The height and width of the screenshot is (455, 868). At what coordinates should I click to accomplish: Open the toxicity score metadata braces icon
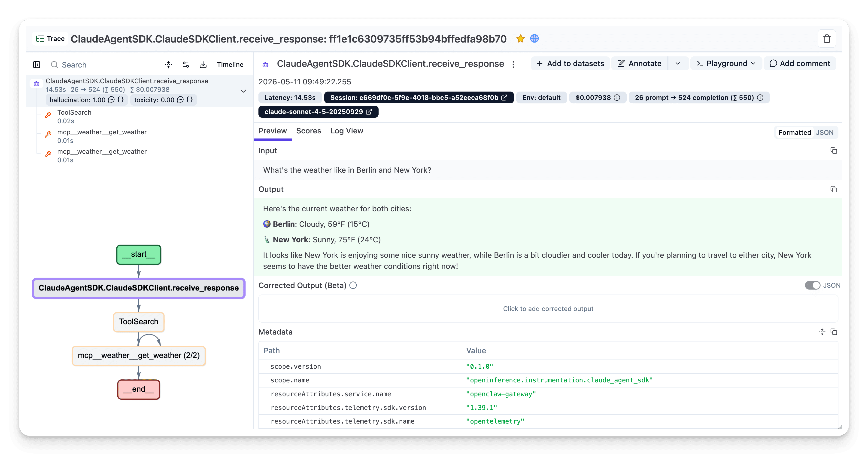(190, 99)
